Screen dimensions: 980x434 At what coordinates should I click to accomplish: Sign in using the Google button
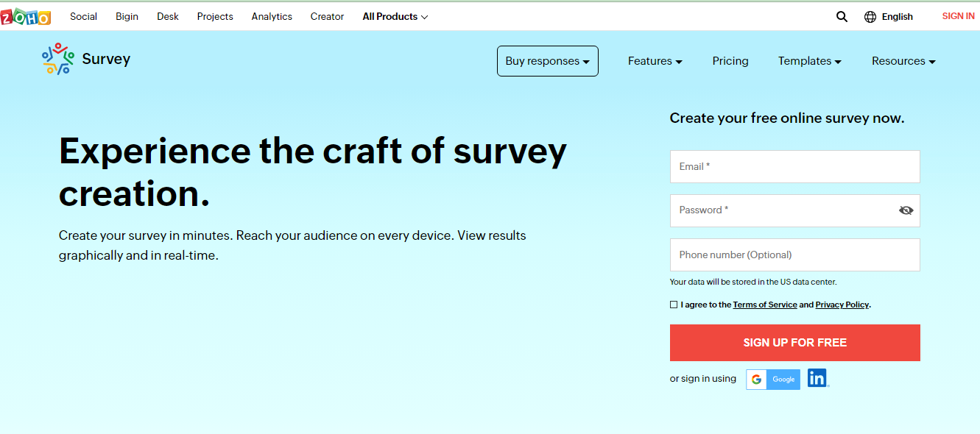tap(773, 379)
